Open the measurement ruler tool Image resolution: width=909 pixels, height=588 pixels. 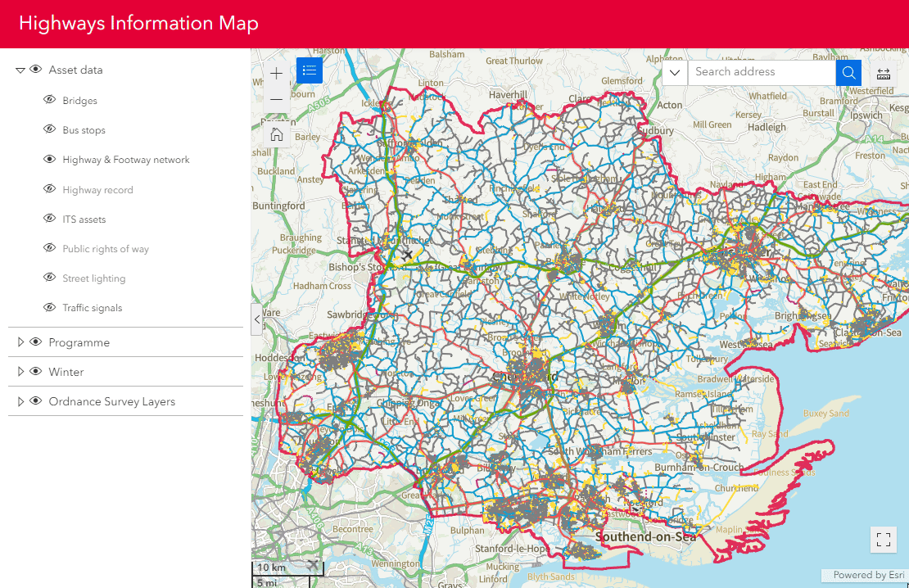884,73
